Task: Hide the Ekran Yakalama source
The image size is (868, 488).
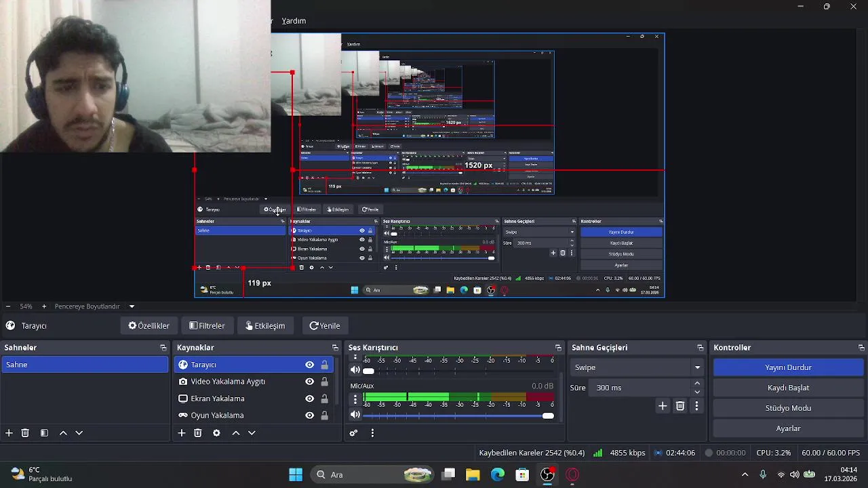Action: [309, 399]
